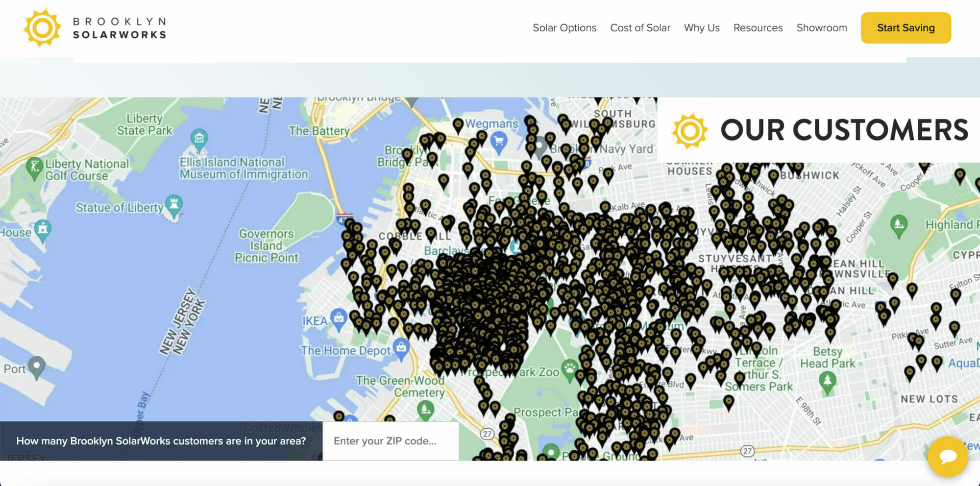Click the ZIP code entry field
980x486 pixels.
click(x=390, y=440)
